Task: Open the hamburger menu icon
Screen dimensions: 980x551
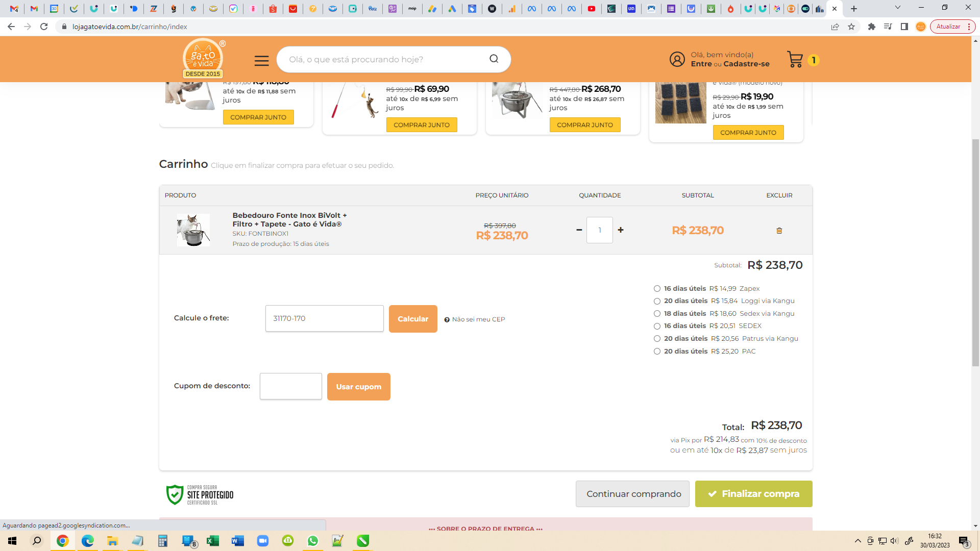Action: pos(261,61)
